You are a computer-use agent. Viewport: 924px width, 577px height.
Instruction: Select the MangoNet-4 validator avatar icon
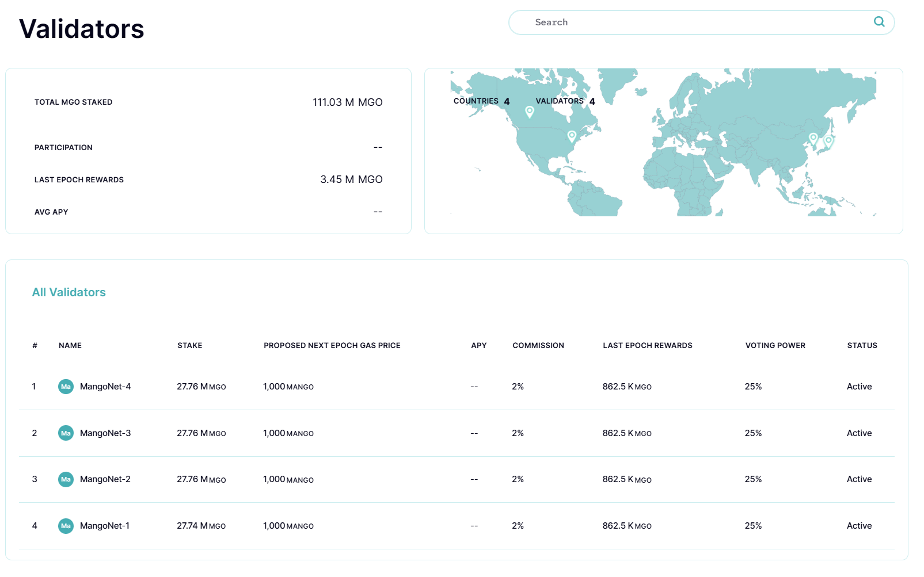click(66, 387)
